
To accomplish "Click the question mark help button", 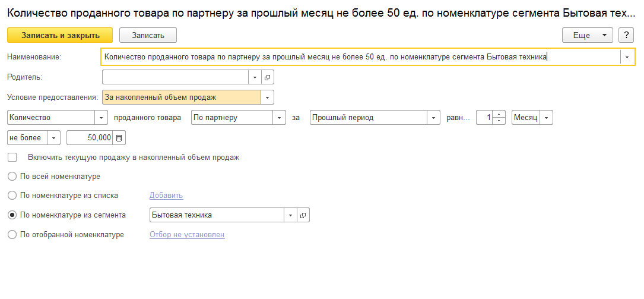I will point(626,36).
